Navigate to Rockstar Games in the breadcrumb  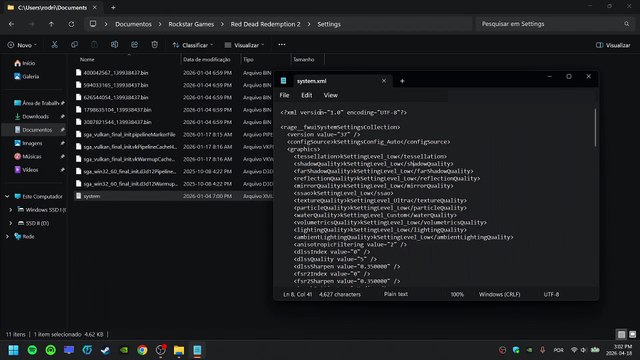(x=191, y=24)
